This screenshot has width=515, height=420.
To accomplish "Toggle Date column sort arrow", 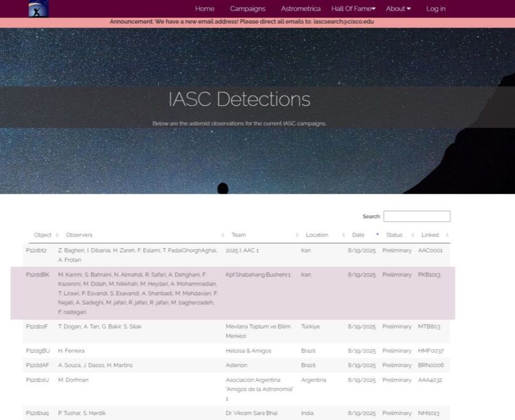I will pyautogui.click(x=378, y=234).
